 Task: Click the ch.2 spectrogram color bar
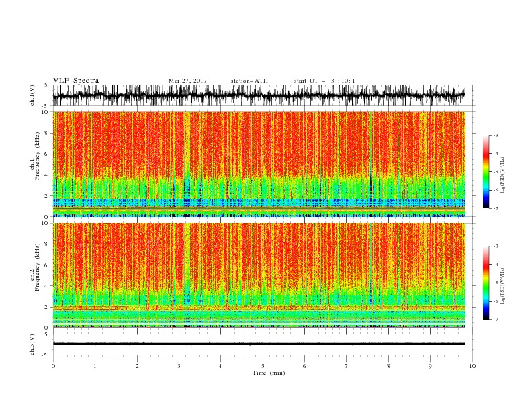pyautogui.click(x=486, y=283)
